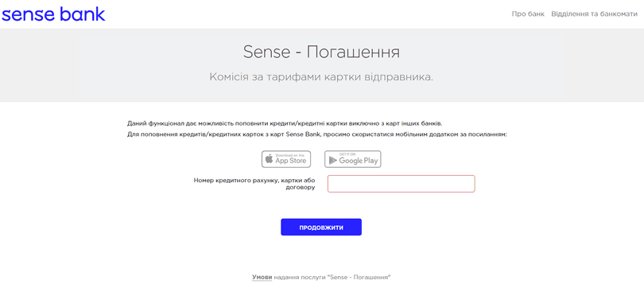Click the Даний функціонал paragraph text
This screenshot has height=292, width=644.
[x=285, y=123]
